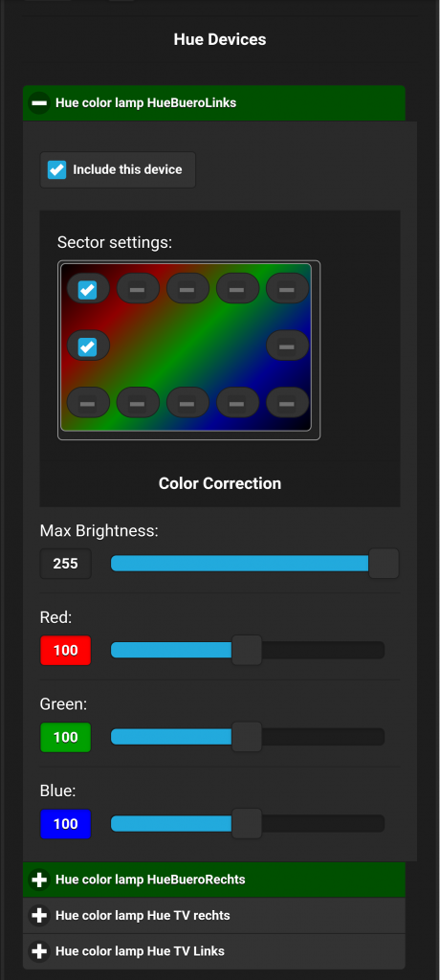440x980 pixels.
Task: Expand the Hue TV rechts section
Action: [x=39, y=916]
